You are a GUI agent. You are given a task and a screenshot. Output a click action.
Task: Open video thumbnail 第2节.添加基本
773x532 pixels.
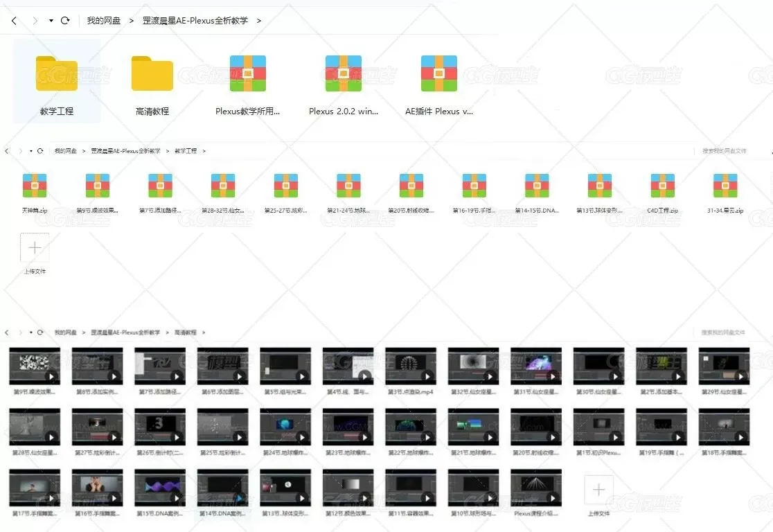click(x=661, y=366)
